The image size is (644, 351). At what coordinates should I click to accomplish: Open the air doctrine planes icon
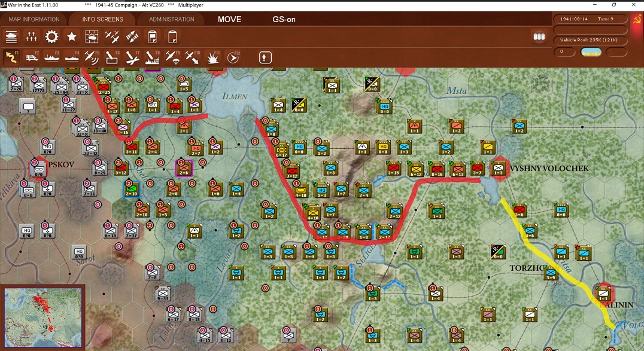tap(112, 37)
